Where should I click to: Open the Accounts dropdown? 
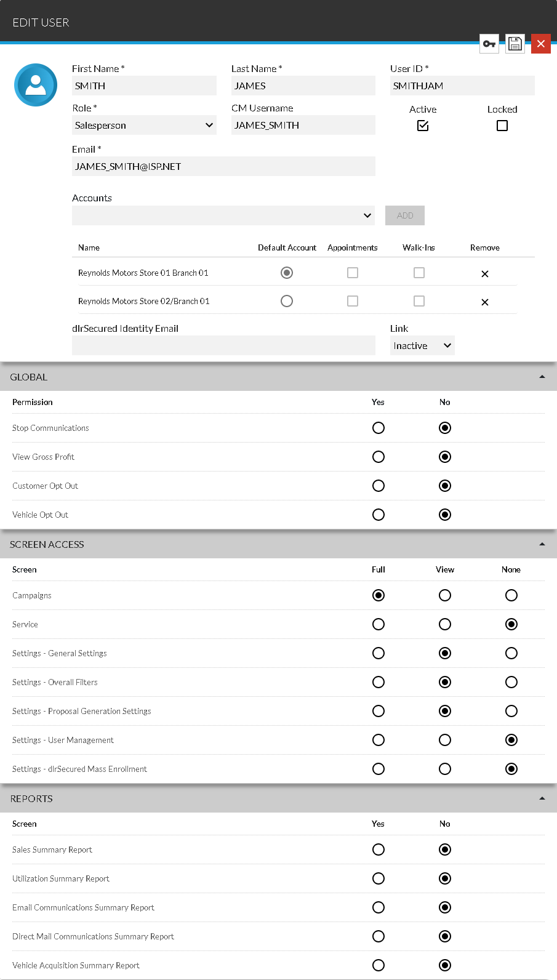[x=223, y=215]
